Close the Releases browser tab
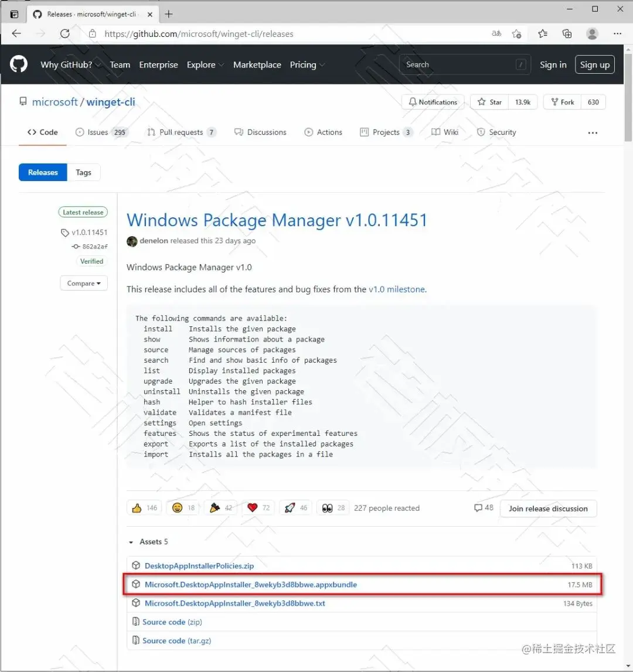The height and width of the screenshot is (672, 633). pyautogui.click(x=149, y=14)
